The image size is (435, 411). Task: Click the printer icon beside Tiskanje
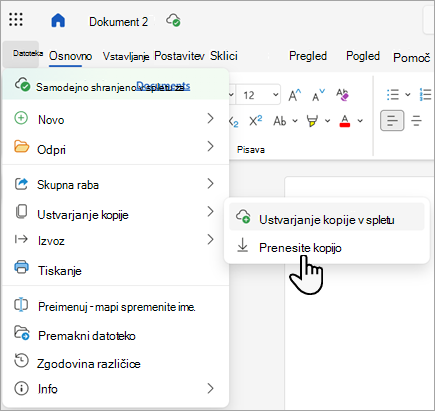21,267
